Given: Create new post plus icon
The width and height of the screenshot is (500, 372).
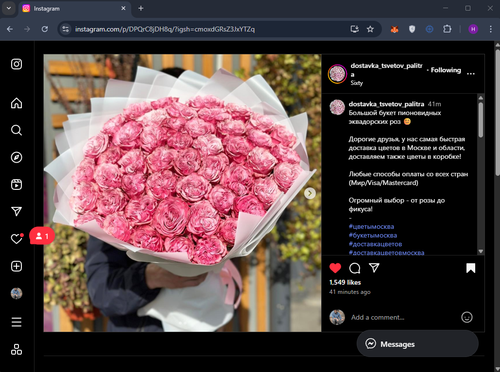Looking at the screenshot, I should pyautogui.click(x=16, y=266).
